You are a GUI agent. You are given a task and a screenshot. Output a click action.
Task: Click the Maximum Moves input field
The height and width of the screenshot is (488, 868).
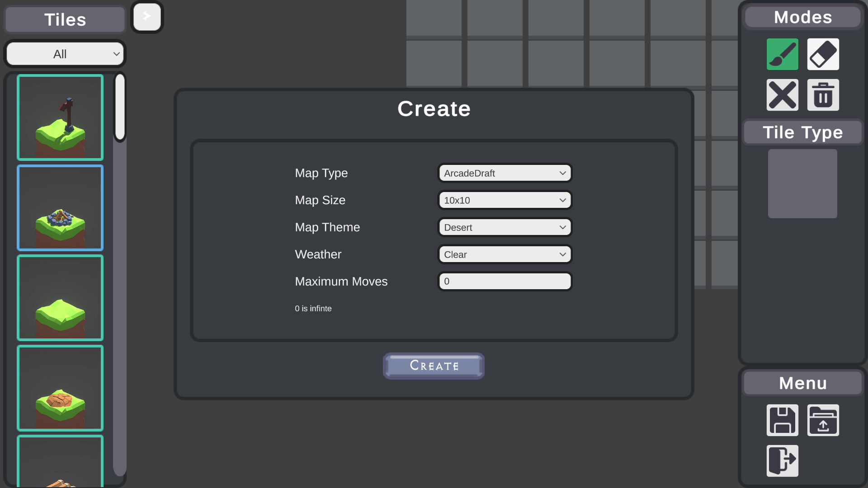pos(505,281)
